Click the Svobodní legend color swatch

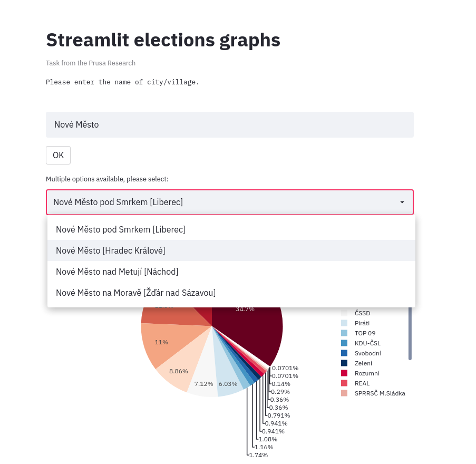coord(344,353)
